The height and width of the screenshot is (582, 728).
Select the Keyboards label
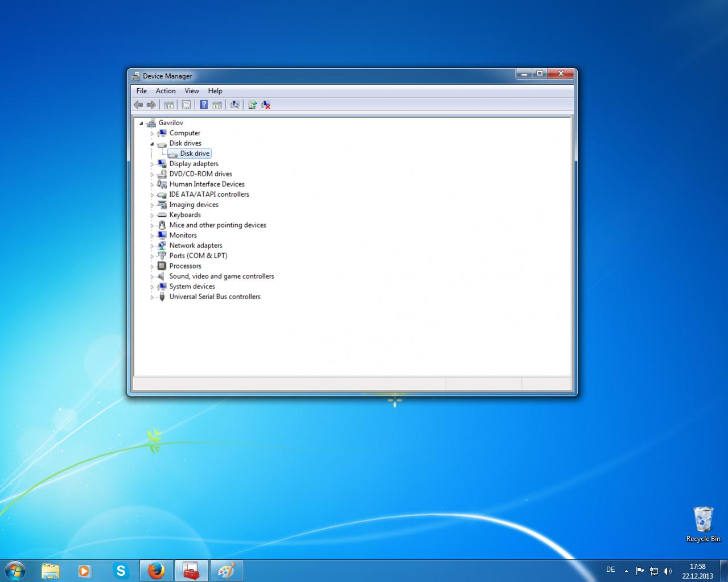[x=185, y=215]
